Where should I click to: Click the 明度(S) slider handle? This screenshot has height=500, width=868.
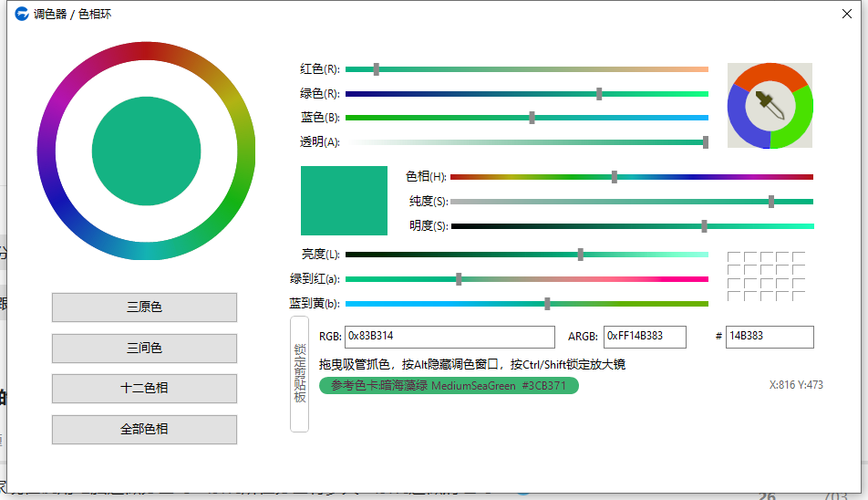click(704, 226)
